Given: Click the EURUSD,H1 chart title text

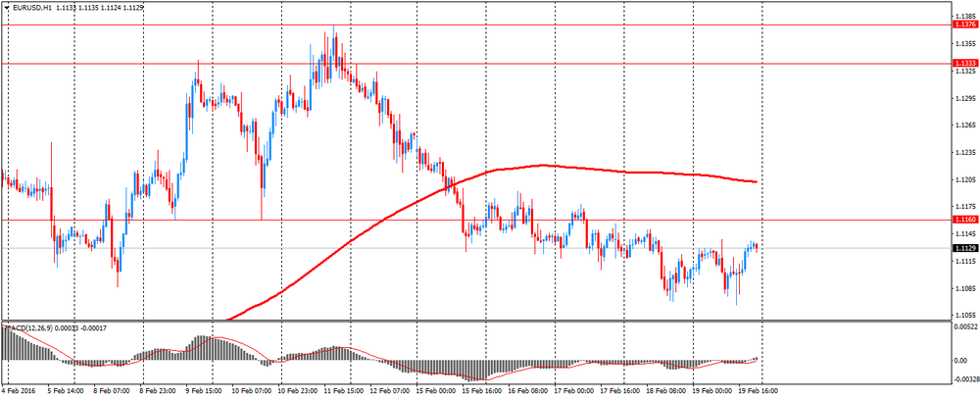Looking at the screenshot, I should tap(32, 8).
